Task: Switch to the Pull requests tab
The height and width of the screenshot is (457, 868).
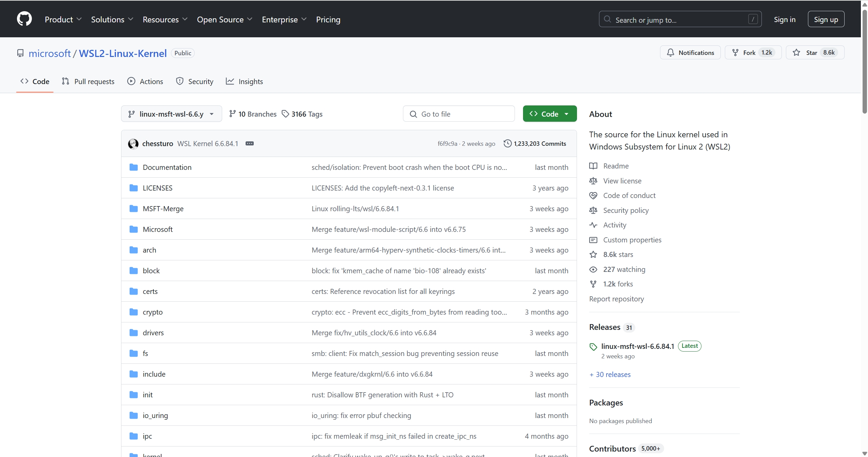Action: pos(88,81)
